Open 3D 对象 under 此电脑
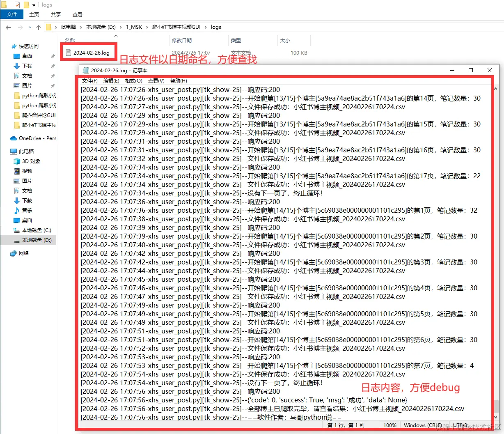 coord(27,161)
